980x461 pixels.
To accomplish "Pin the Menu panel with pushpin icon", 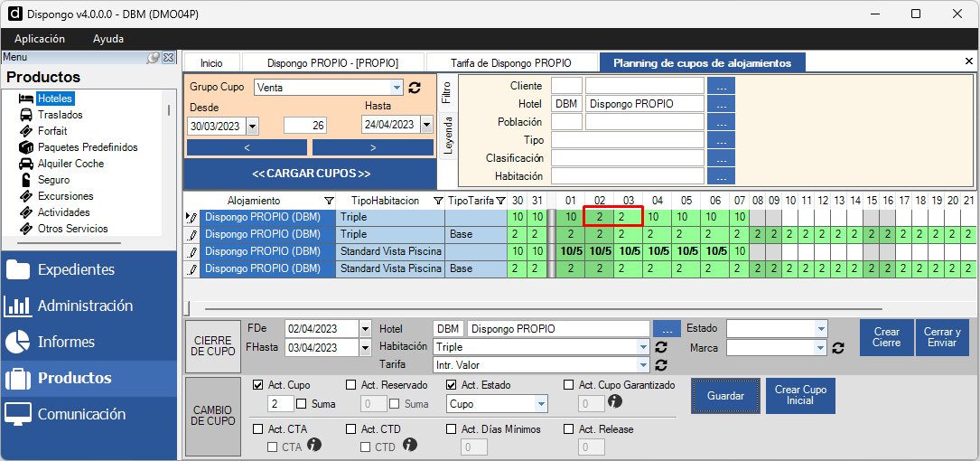I will tap(154, 58).
